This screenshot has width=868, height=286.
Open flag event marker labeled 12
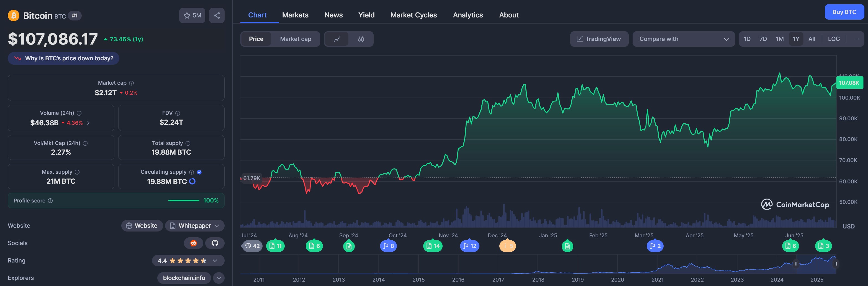pos(470,246)
